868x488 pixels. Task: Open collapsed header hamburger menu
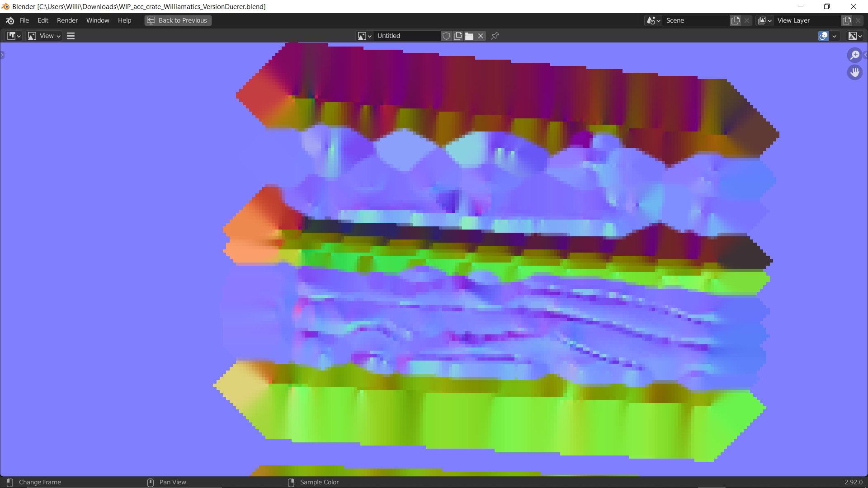tap(71, 36)
